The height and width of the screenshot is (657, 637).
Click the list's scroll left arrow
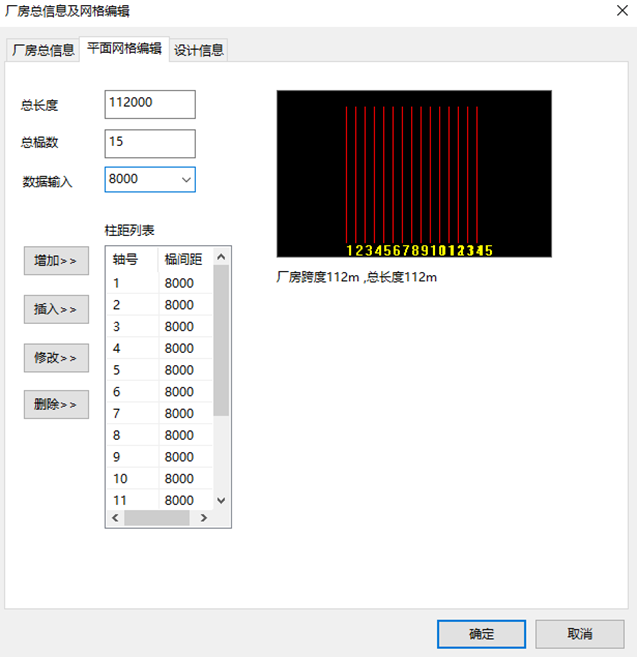[115, 518]
